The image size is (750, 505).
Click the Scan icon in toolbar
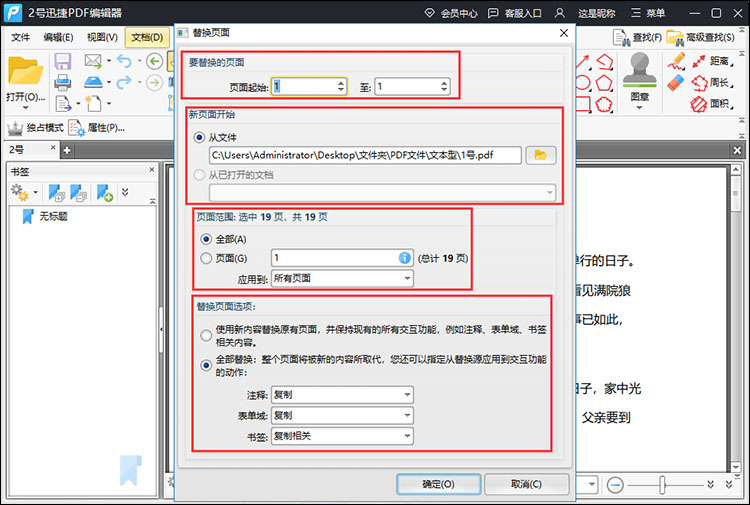point(93,82)
